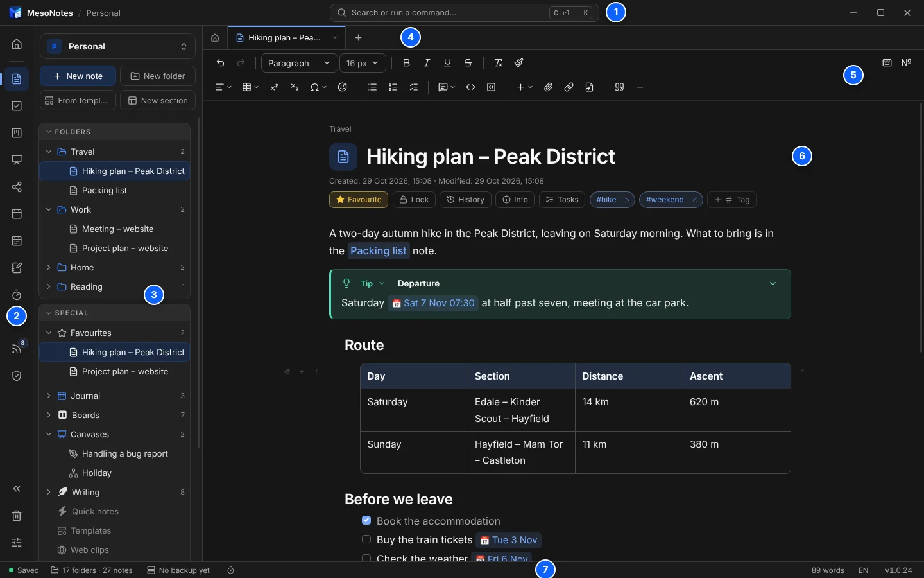Open the Paragraph style dropdown
Viewport: 924px width, 578px height.
click(299, 63)
